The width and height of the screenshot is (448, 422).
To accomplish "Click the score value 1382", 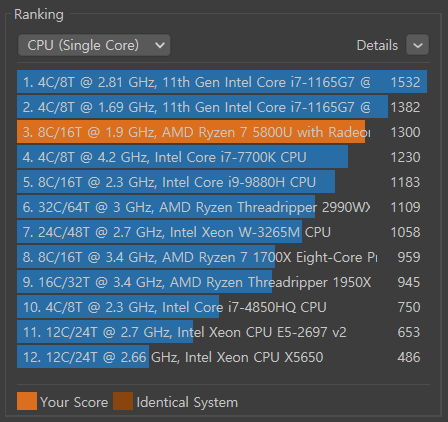I will click(x=405, y=107).
